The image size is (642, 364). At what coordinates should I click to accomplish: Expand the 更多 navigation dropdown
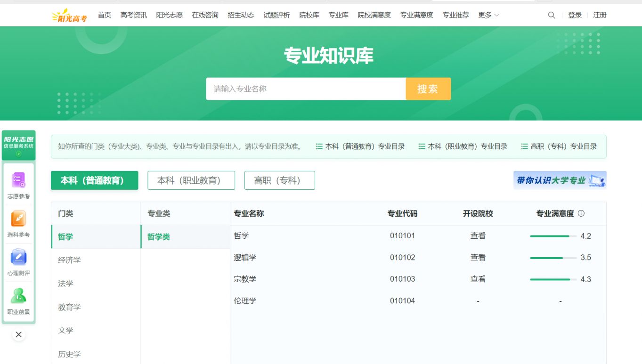[x=488, y=15]
